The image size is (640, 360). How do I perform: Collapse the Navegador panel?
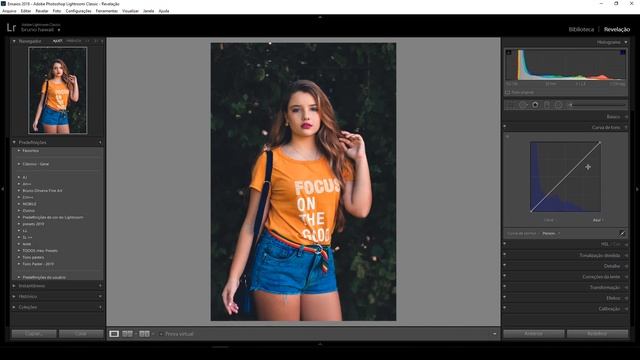pos(14,41)
